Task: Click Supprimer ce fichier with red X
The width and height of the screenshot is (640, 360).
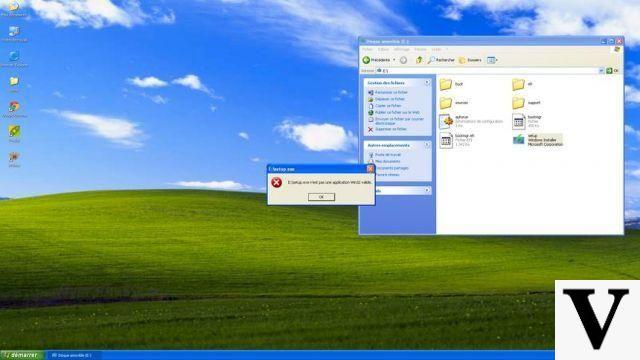Action: (387, 129)
